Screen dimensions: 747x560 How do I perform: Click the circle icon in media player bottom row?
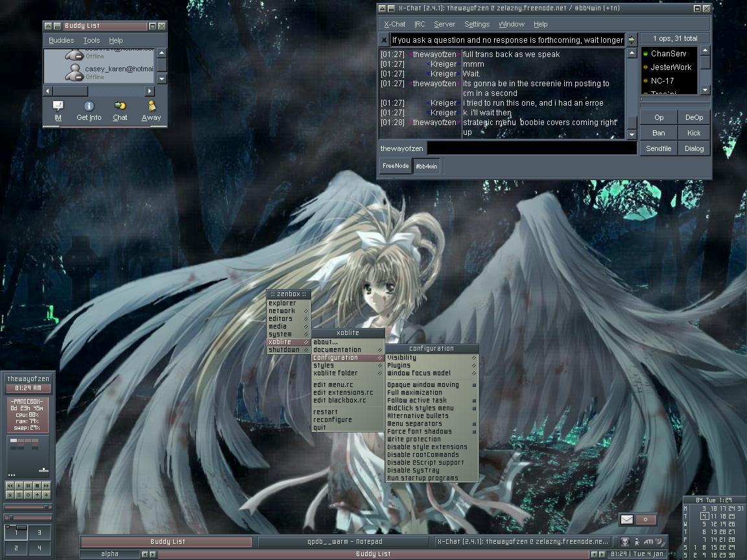(x=28, y=495)
